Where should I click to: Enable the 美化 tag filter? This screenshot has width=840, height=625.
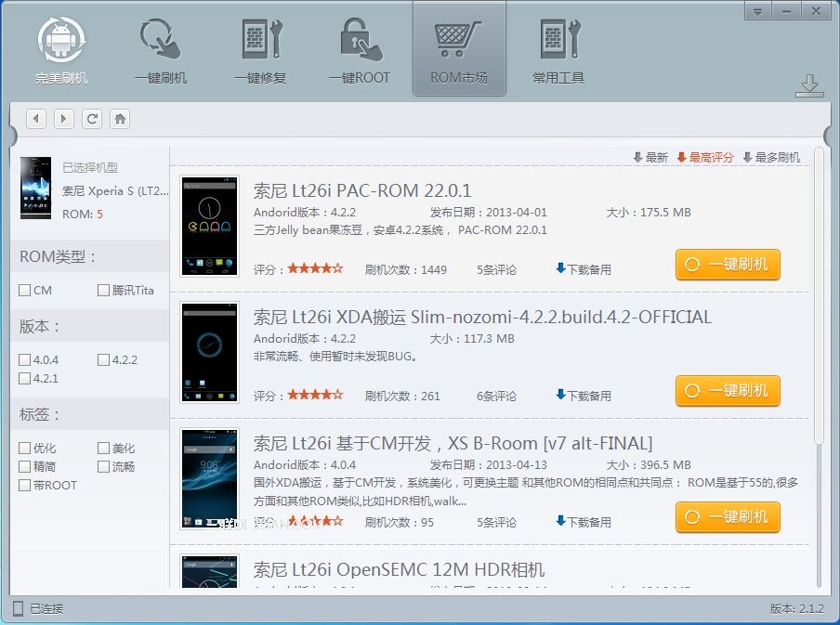coord(103,448)
